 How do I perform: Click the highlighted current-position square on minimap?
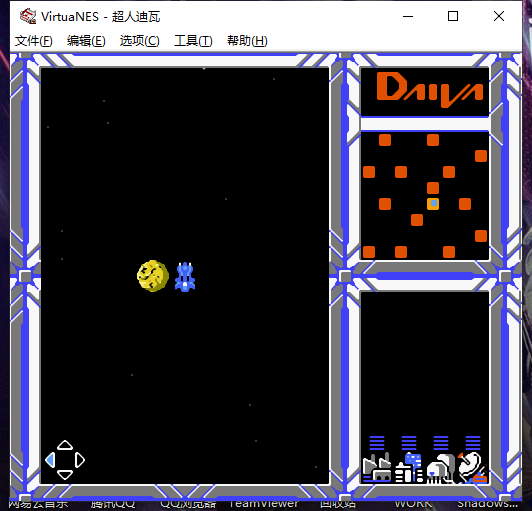pyautogui.click(x=433, y=204)
